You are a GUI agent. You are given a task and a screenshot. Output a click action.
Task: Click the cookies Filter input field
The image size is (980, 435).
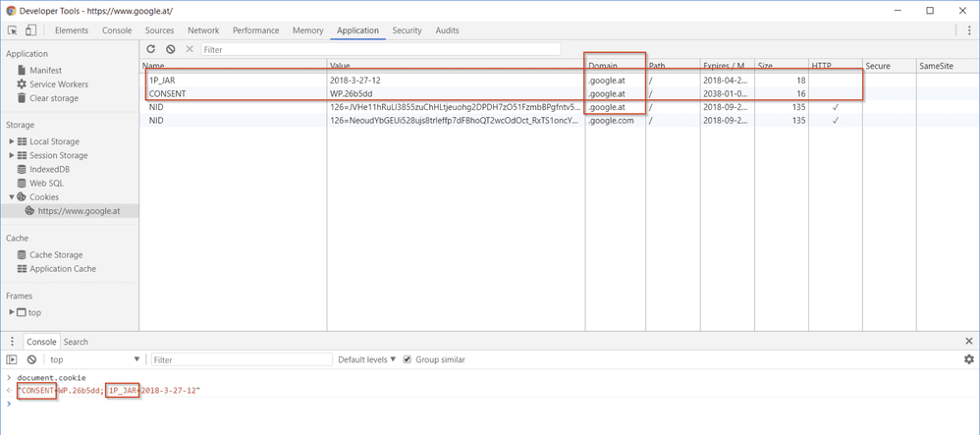(x=380, y=49)
